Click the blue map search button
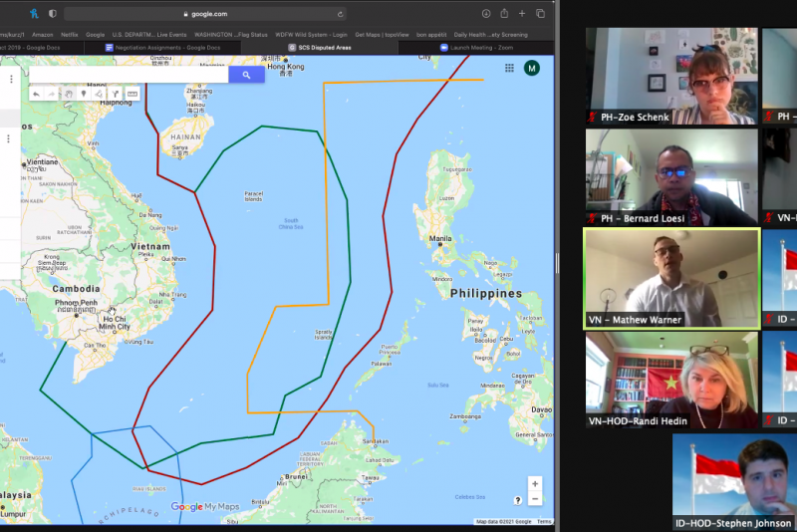The height and width of the screenshot is (532, 797). click(246, 75)
